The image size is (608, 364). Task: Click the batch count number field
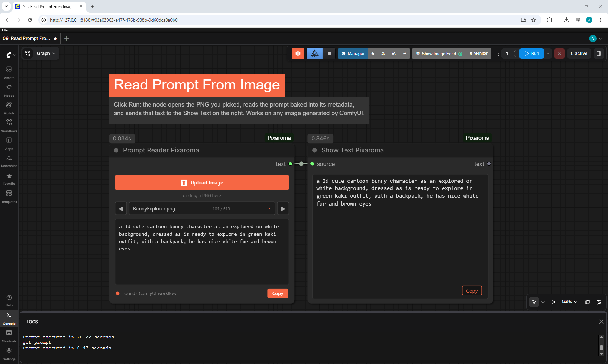click(507, 53)
